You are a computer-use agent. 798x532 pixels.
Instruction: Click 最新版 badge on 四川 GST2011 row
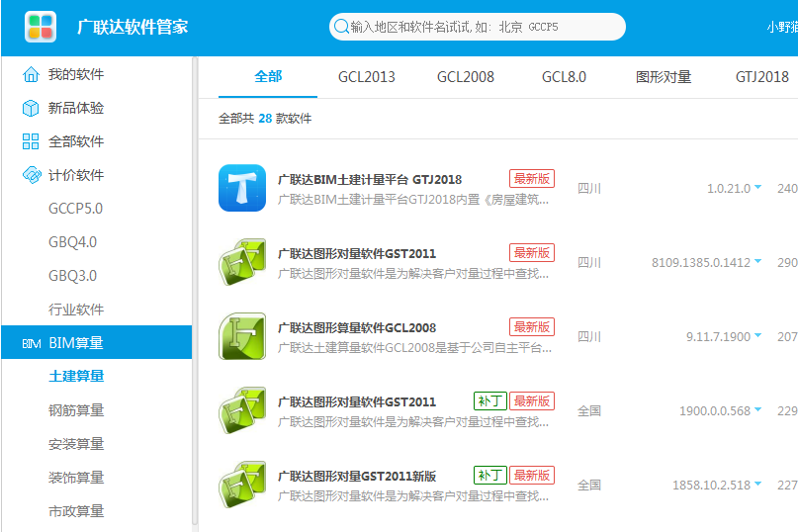tap(532, 252)
